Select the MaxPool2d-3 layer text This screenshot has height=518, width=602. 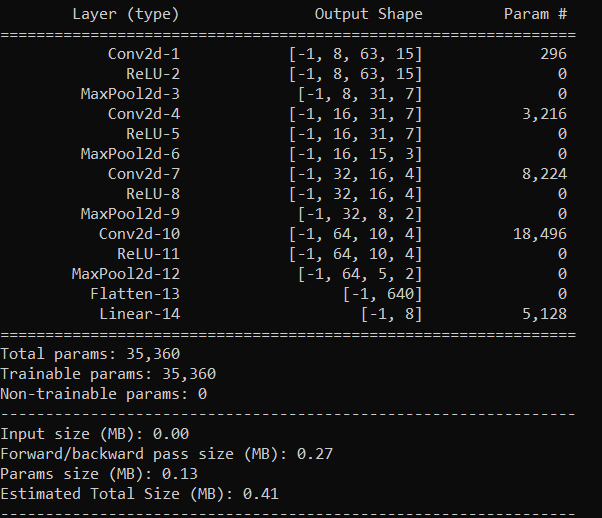(130, 94)
